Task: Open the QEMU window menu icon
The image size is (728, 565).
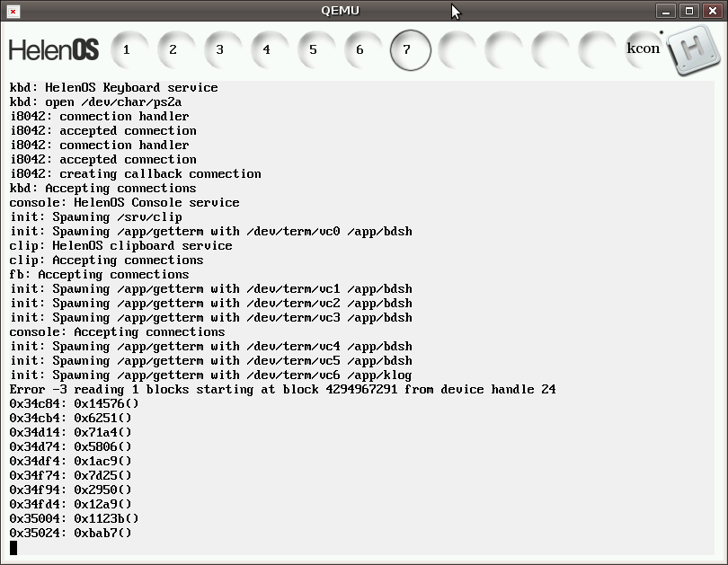Action: click(x=13, y=11)
